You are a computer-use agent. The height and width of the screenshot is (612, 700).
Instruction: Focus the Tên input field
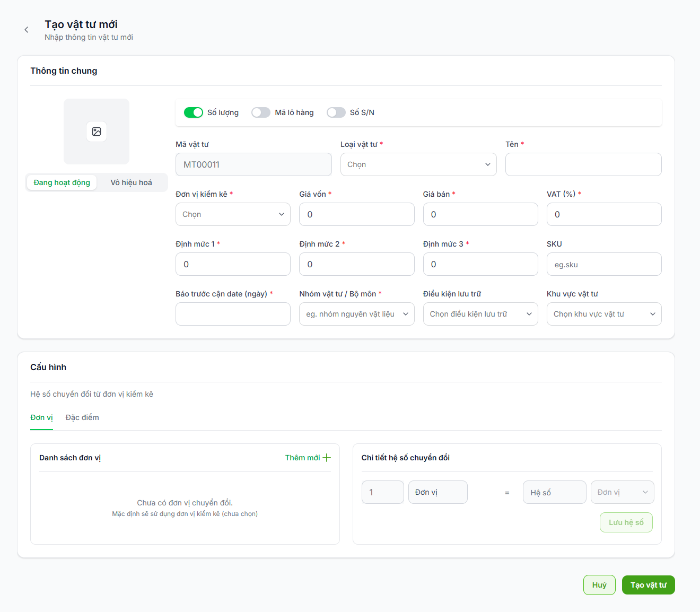pyautogui.click(x=583, y=164)
